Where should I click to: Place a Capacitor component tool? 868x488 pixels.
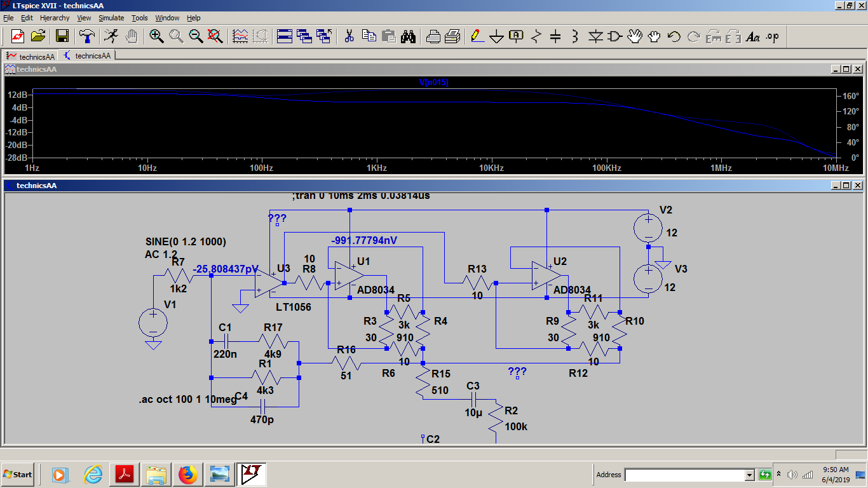pos(555,36)
